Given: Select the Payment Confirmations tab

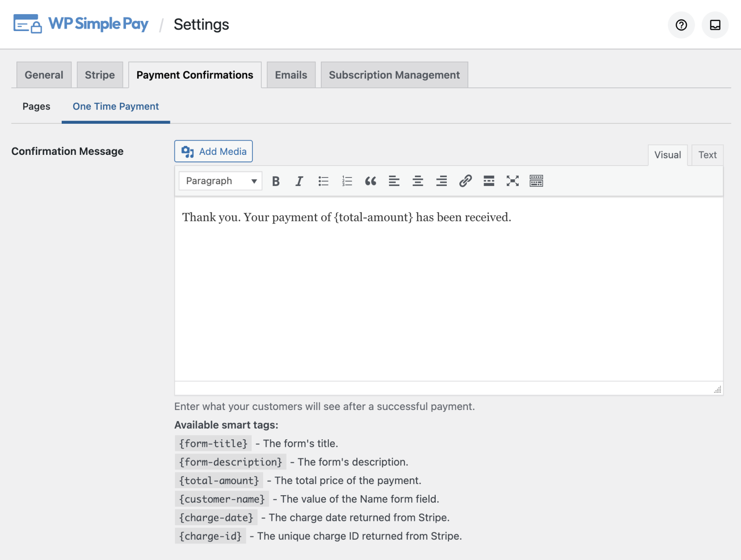Looking at the screenshot, I should tap(195, 75).
